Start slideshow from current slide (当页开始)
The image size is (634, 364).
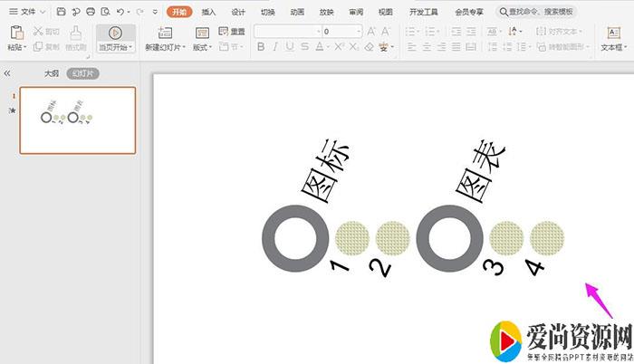(115, 37)
